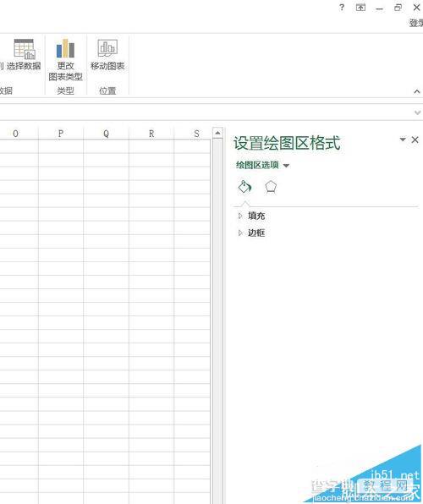Open the Fill & Line paint bucket tab
The image size is (423, 504).
(244, 187)
